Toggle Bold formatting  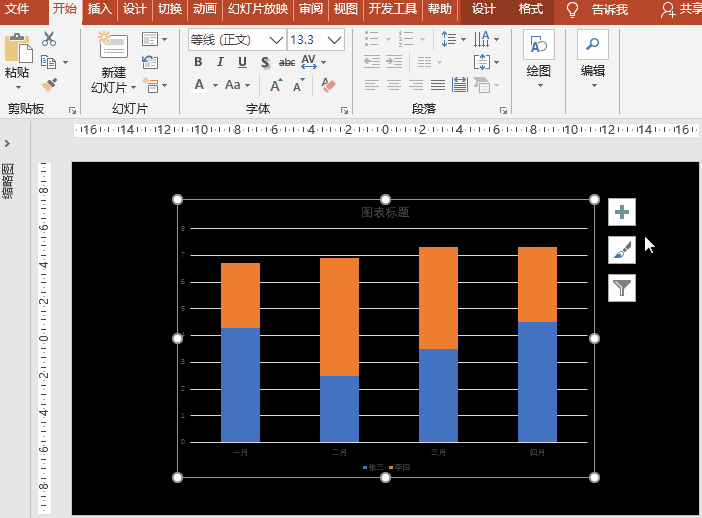point(198,62)
